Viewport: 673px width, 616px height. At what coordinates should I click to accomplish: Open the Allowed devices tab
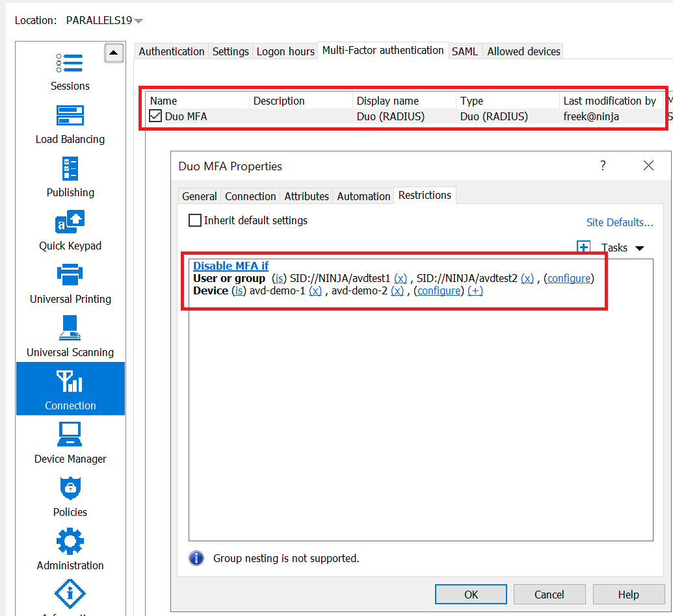(x=523, y=51)
